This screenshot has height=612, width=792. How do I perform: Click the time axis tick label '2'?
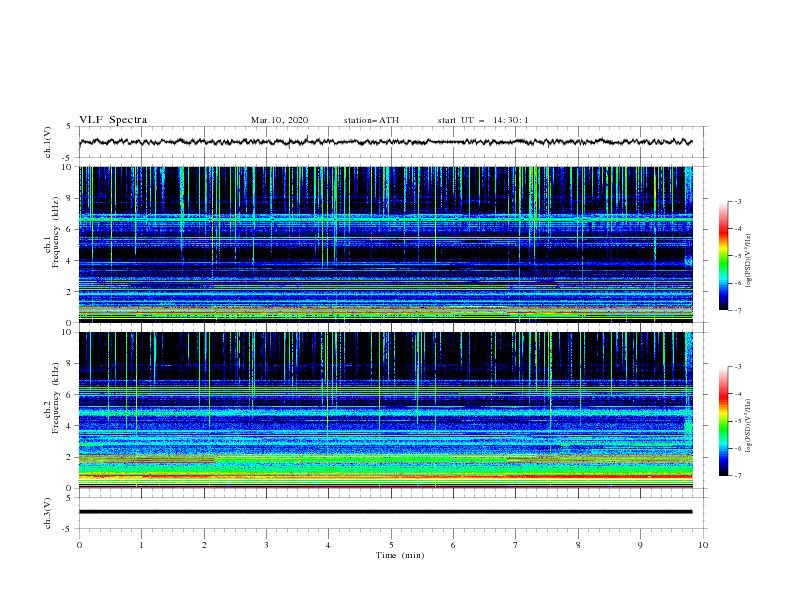204,545
